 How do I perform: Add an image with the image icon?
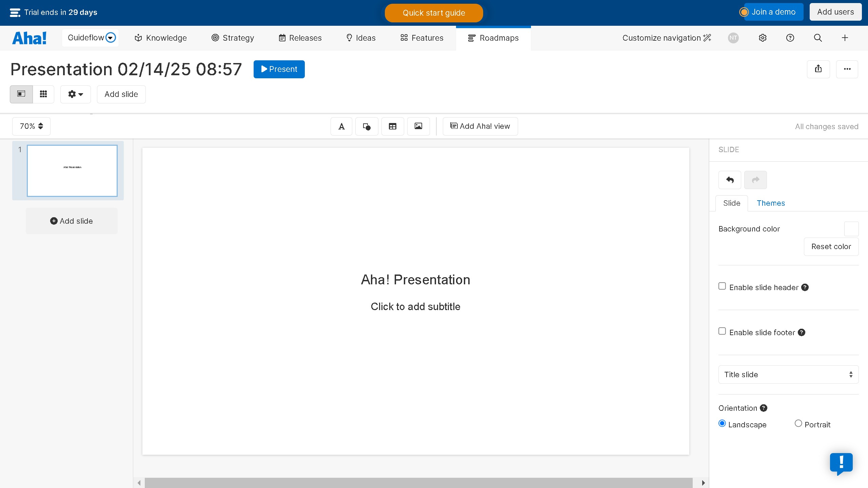(418, 126)
